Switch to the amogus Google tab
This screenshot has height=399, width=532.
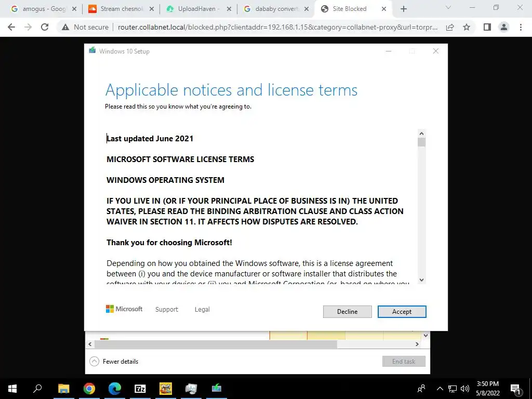coord(44,9)
